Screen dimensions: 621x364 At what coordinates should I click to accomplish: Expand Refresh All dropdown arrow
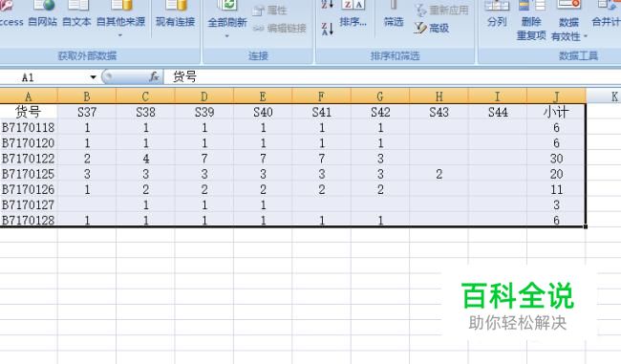[227, 36]
